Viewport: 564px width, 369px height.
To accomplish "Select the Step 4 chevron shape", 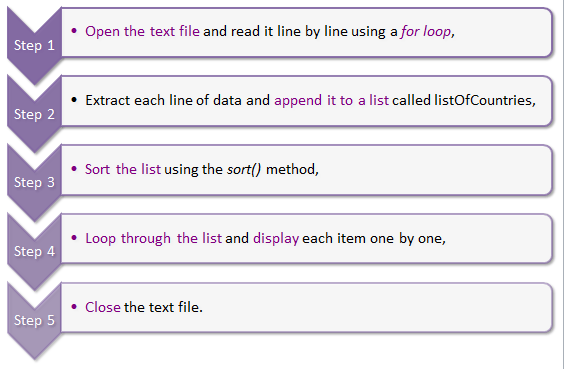I will (x=35, y=251).
